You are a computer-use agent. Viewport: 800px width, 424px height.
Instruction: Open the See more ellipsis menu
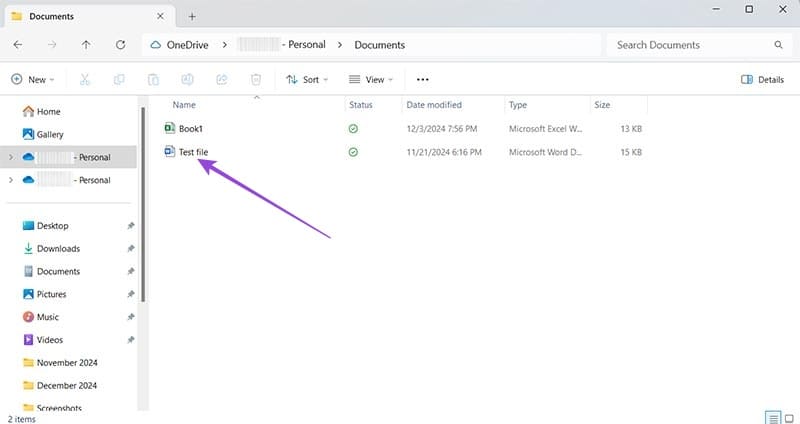point(422,79)
